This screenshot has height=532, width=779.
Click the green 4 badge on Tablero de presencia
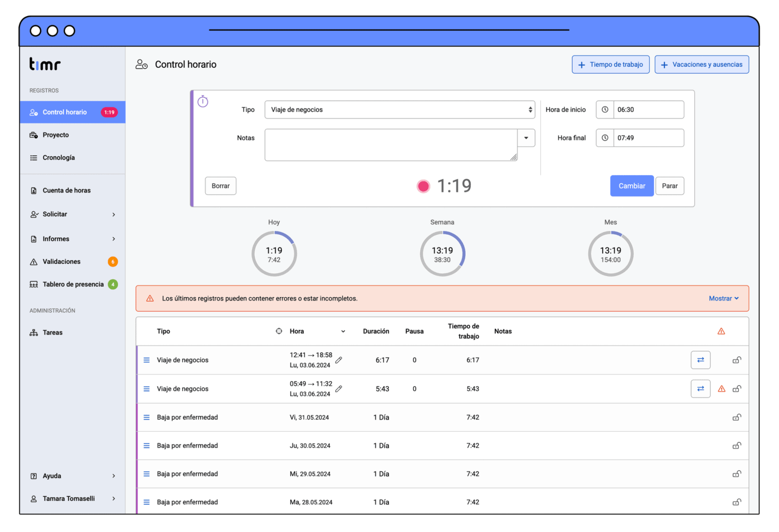click(113, 285)
